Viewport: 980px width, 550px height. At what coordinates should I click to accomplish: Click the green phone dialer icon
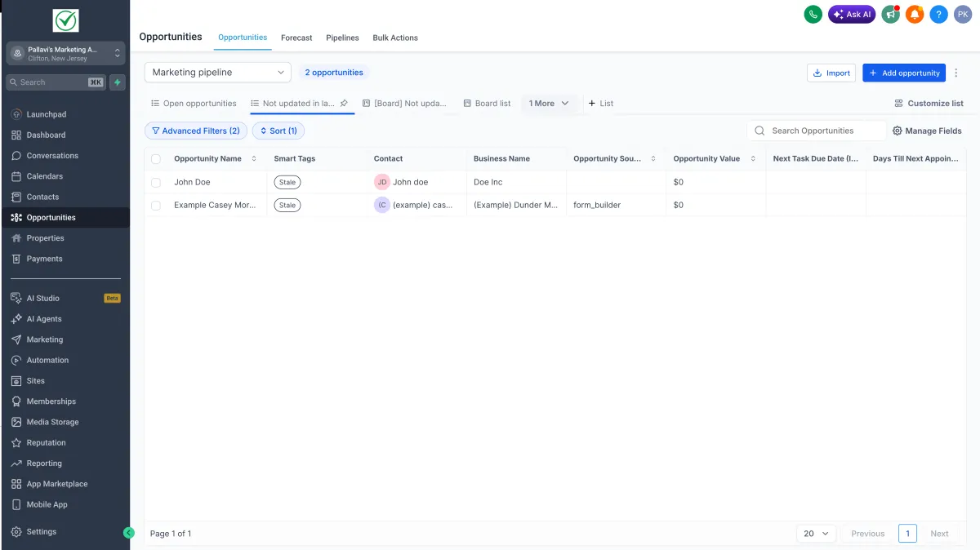[x=813, y=14]
